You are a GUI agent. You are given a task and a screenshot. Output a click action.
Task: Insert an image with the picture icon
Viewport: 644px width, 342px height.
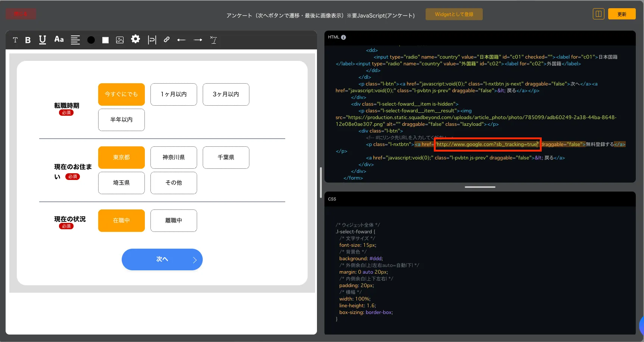(120, 40)
